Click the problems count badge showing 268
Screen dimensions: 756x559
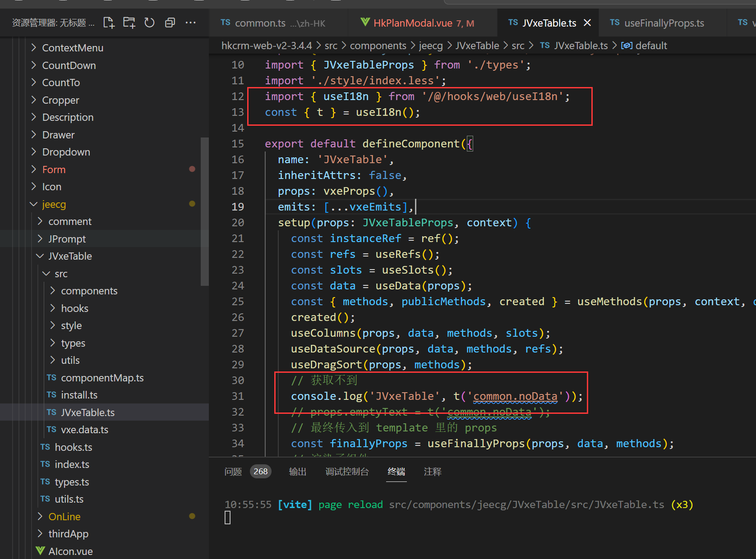(260, 471)
